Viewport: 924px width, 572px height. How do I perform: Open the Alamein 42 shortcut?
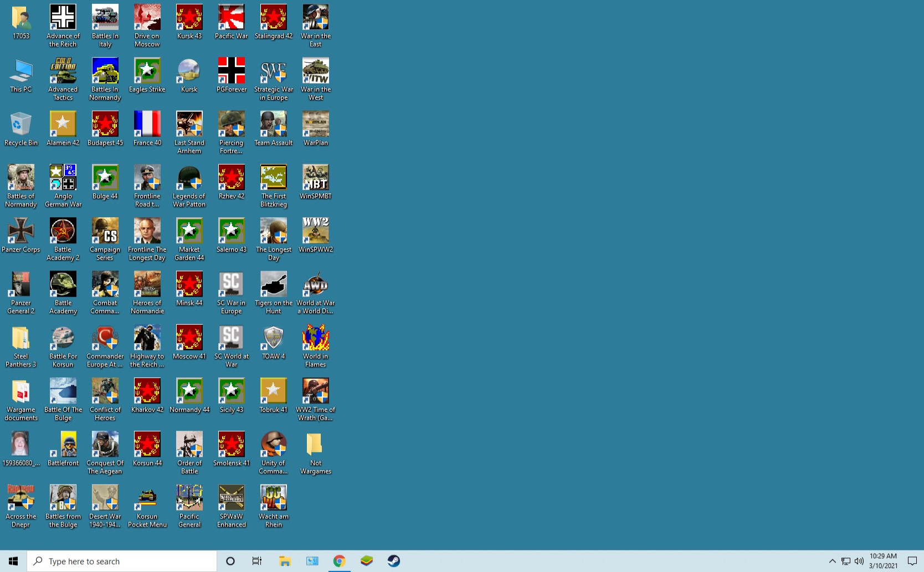(x=63, y=124)
